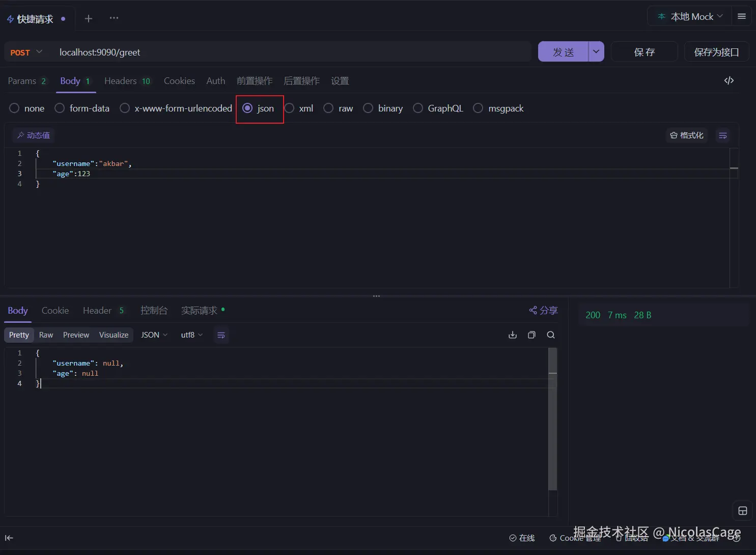
Task: Select the xml body type
Action: click(x=299, y=108)
